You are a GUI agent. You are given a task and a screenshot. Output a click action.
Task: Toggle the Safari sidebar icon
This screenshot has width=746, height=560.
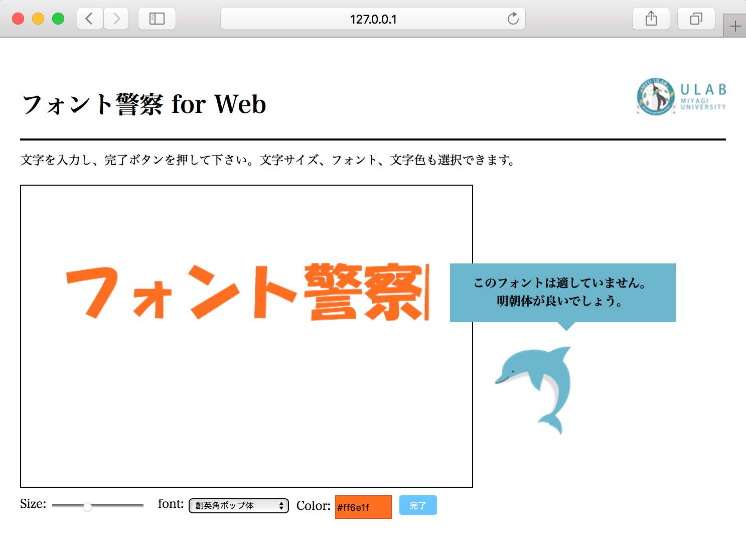157,19
